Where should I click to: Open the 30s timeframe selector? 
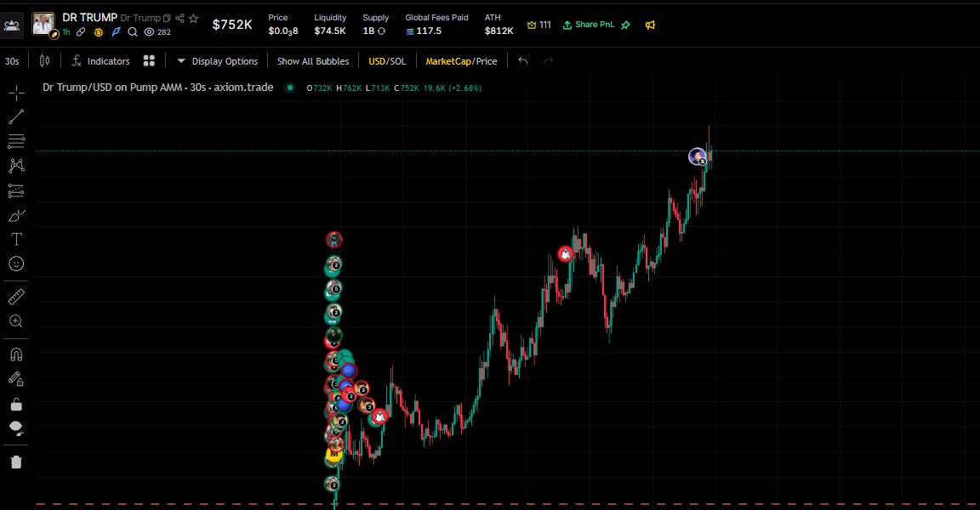pos(12,61)
